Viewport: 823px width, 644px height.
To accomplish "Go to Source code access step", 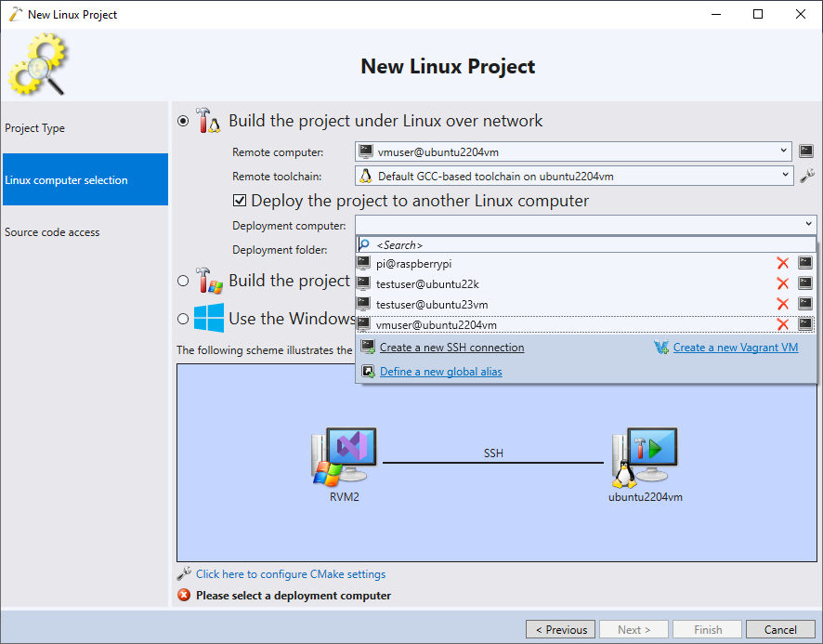I will coord(85,231).
